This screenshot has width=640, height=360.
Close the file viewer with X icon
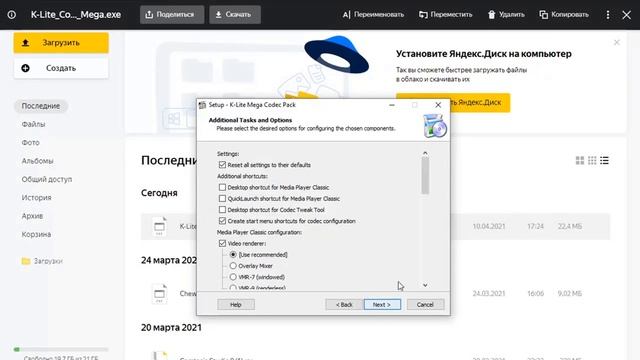point(627,15)
